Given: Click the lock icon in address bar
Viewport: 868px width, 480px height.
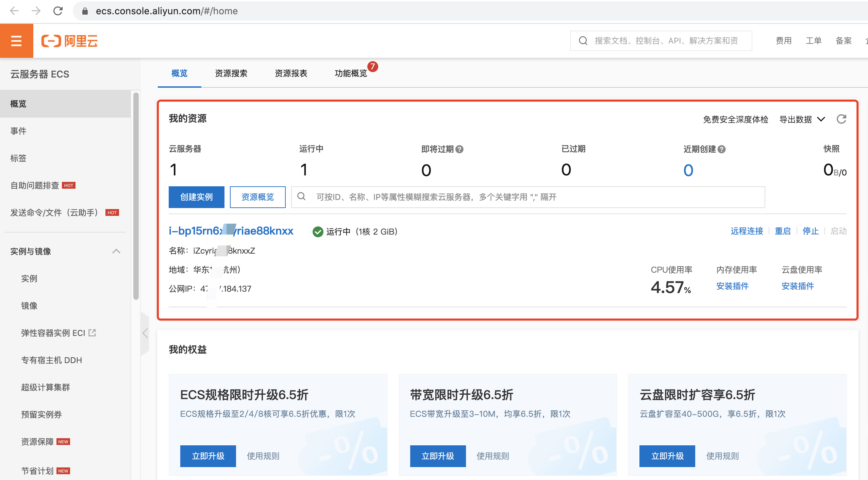Looking at the screenshot, I should tap(85, 11).
